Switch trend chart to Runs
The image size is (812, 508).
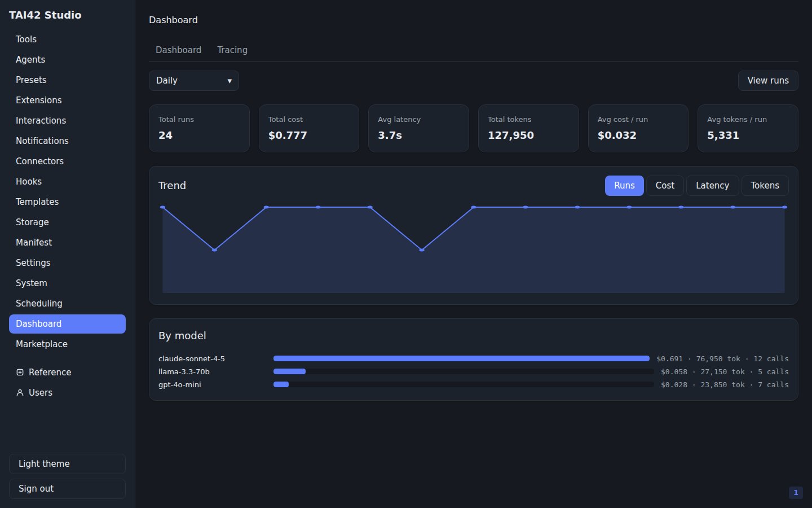624,186
